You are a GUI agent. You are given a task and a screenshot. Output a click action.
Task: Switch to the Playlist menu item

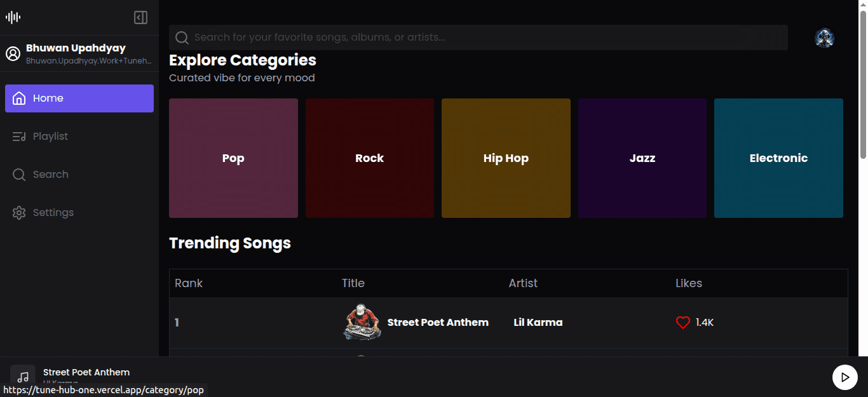click(x=50, y=136)
